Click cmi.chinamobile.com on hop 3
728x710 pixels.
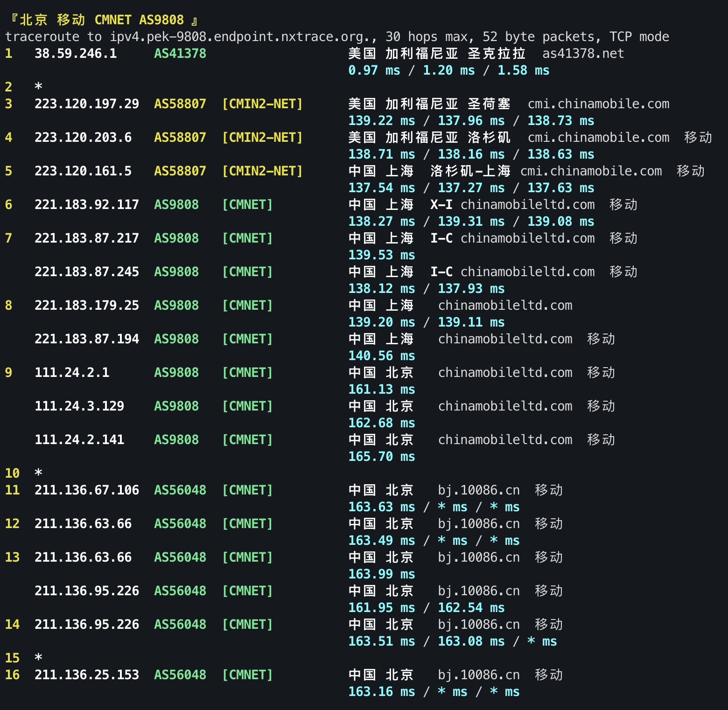(598, 104)
